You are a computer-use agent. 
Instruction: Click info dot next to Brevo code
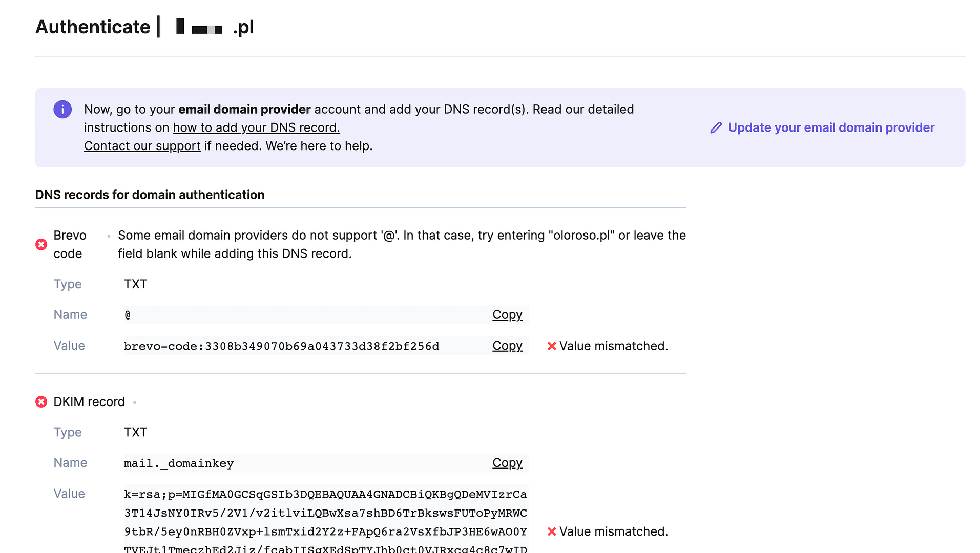click(109, 236)
